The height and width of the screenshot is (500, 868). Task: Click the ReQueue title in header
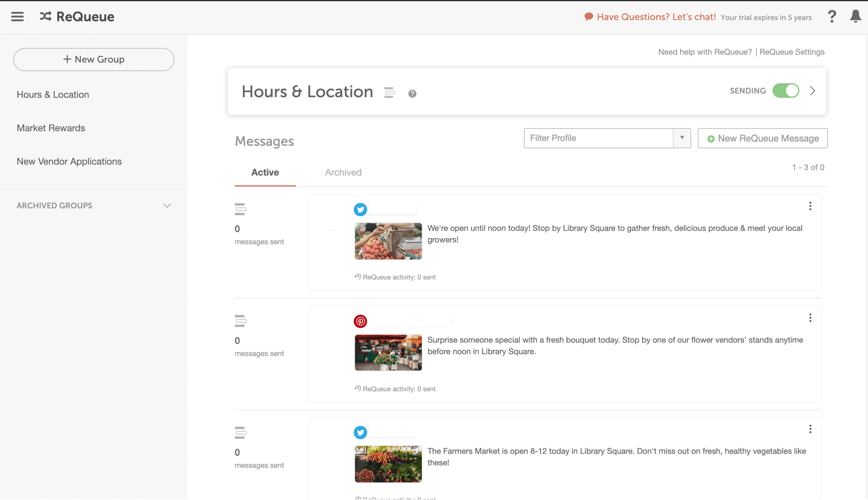coord(85,16)
